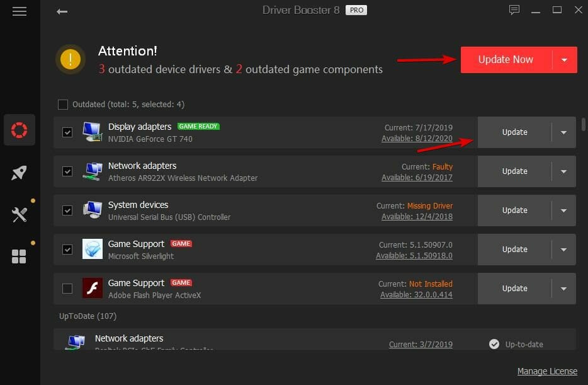Click the UpToDate (107) section header
588x385 pixels.
[88, 316]
